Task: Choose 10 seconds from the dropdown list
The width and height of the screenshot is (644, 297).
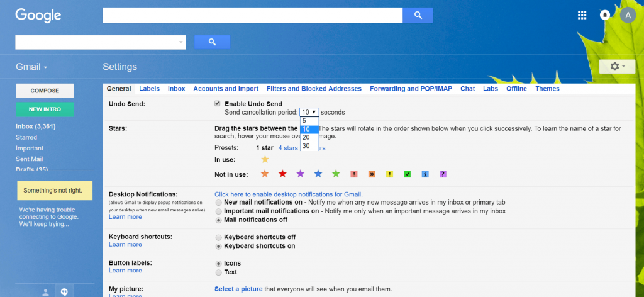Action: (309, 130)
